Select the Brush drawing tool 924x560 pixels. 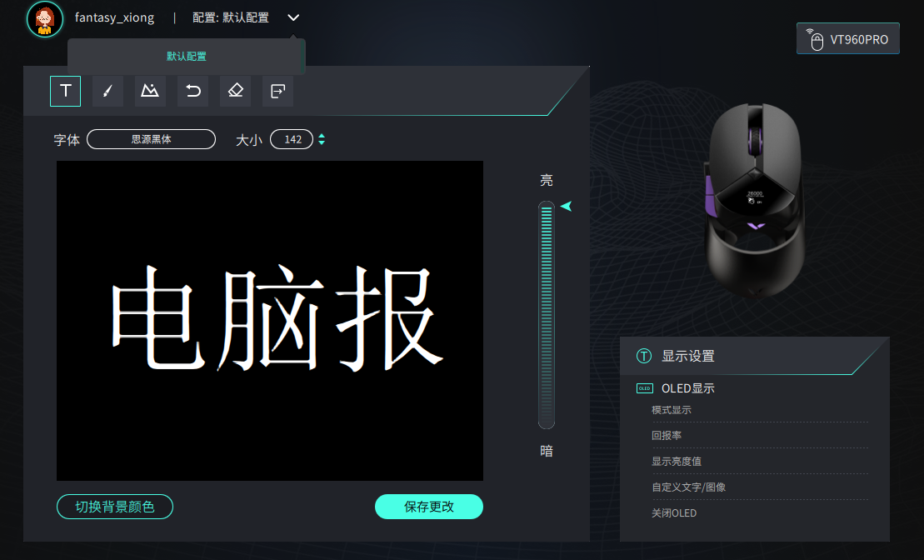[107, 91]
